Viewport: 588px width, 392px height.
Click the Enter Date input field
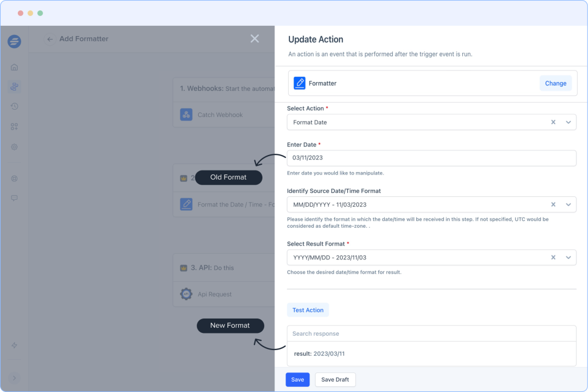431,158
